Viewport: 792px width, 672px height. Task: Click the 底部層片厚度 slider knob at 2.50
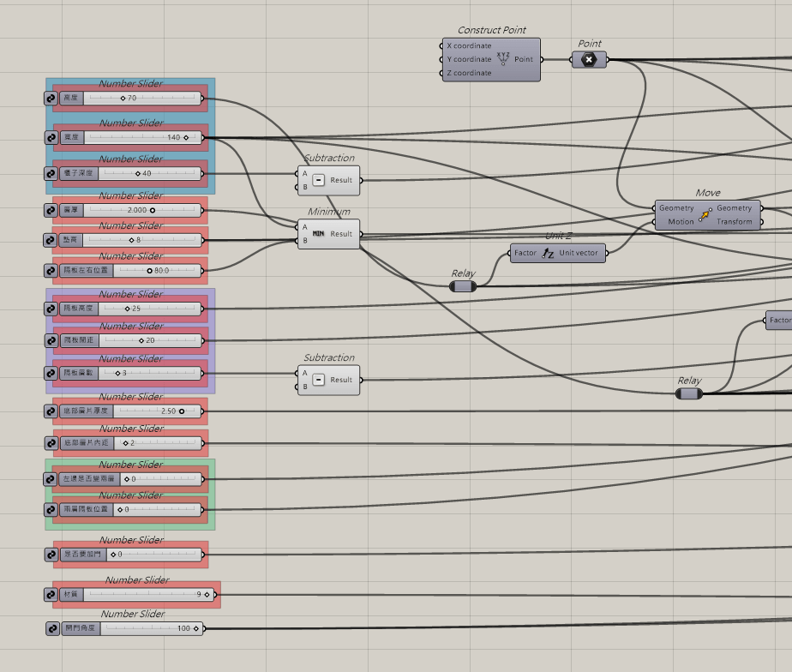pos(182,411)
